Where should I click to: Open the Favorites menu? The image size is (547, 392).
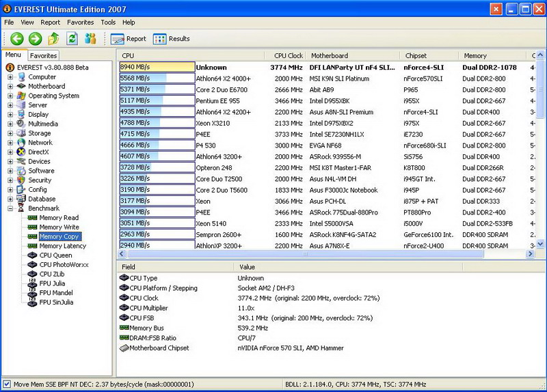tap(80, 23)
